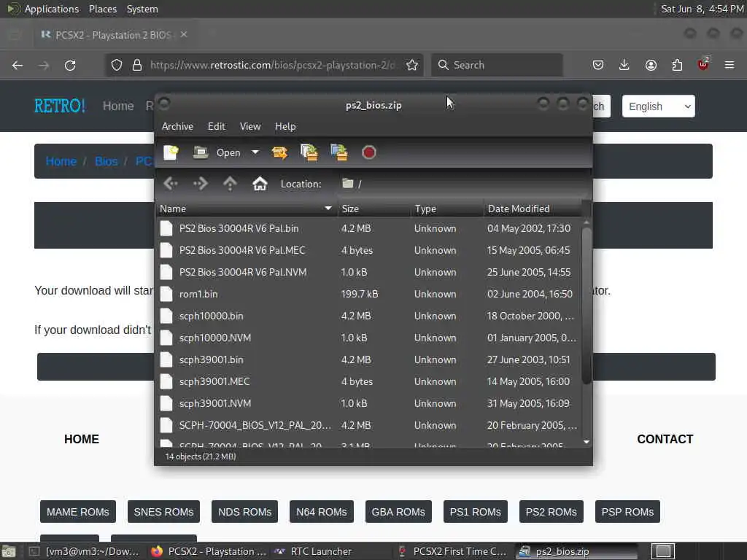Switch to PCSX2 First Time taskbar item
Viewport: 747px width, 560px height.
[454, 551]
